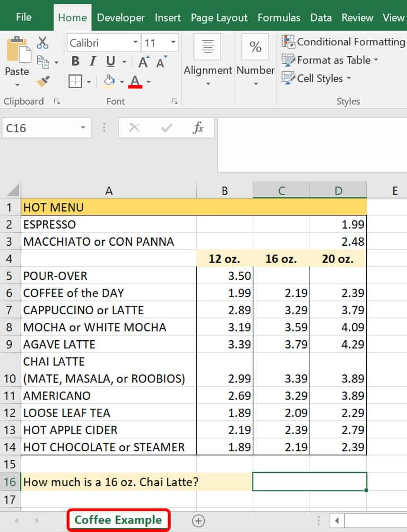Select POUR-OVER price 3.50
The image size is (407, 532).
[x=225, y=275]
